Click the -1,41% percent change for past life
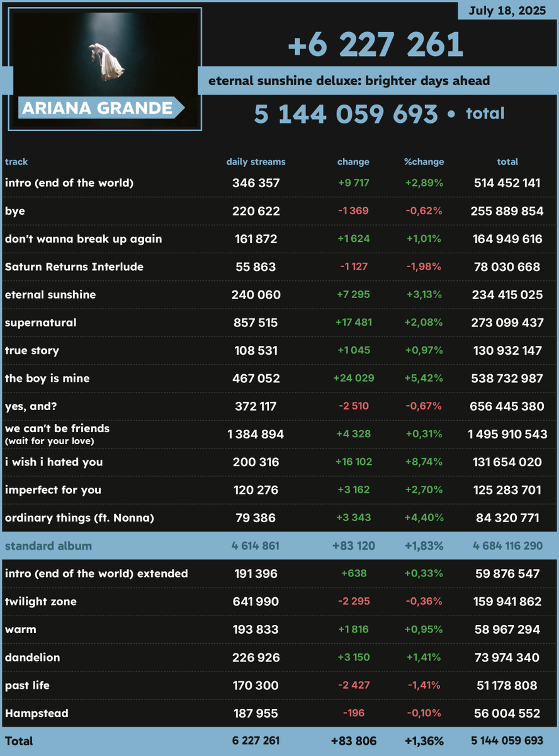The height and width of the screenshot is (756, 559). (x=424, y=685)
